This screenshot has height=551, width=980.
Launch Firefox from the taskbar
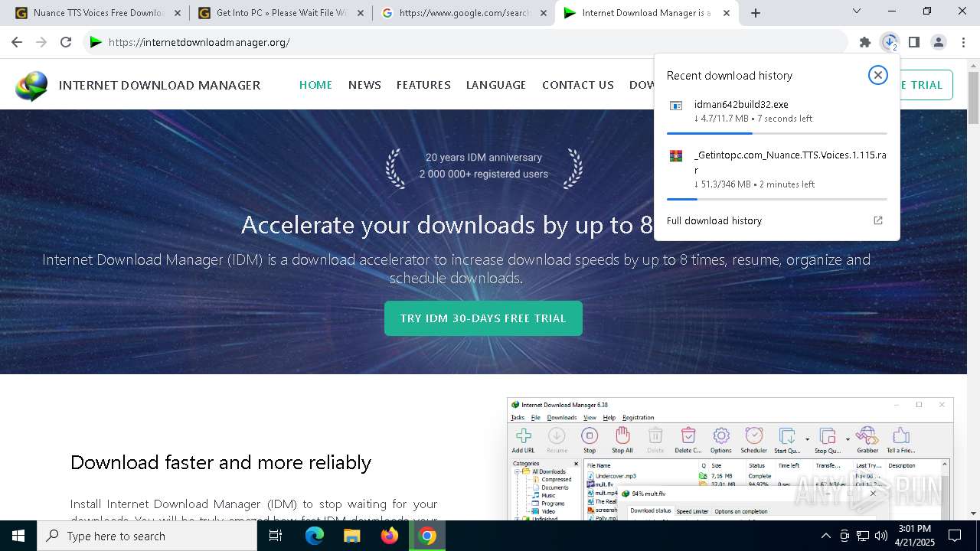point(390,536)
